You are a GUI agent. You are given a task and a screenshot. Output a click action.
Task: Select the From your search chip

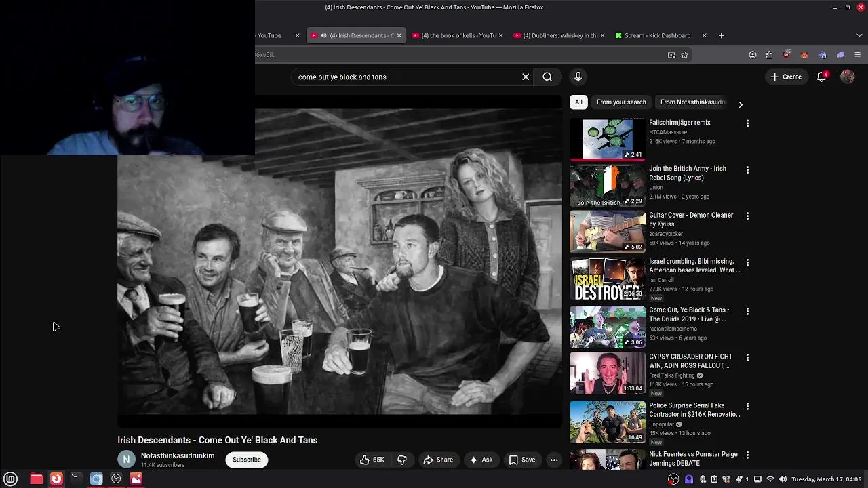click(621, 102)
